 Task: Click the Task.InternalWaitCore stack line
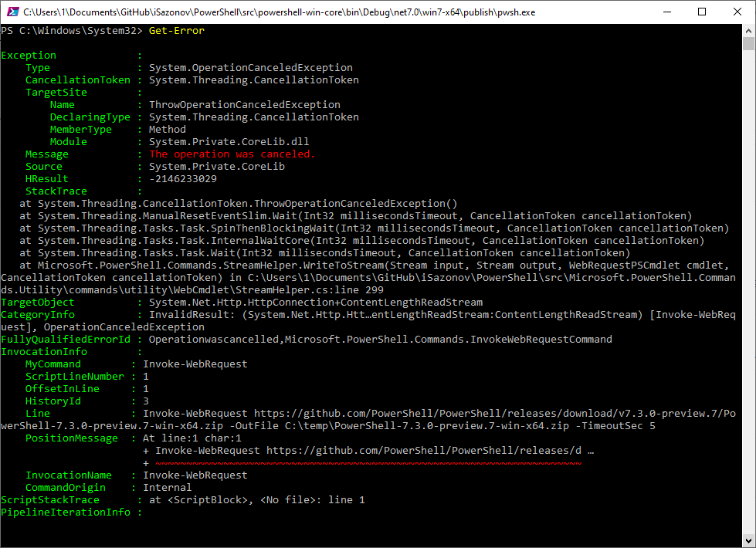coord(361,241)
